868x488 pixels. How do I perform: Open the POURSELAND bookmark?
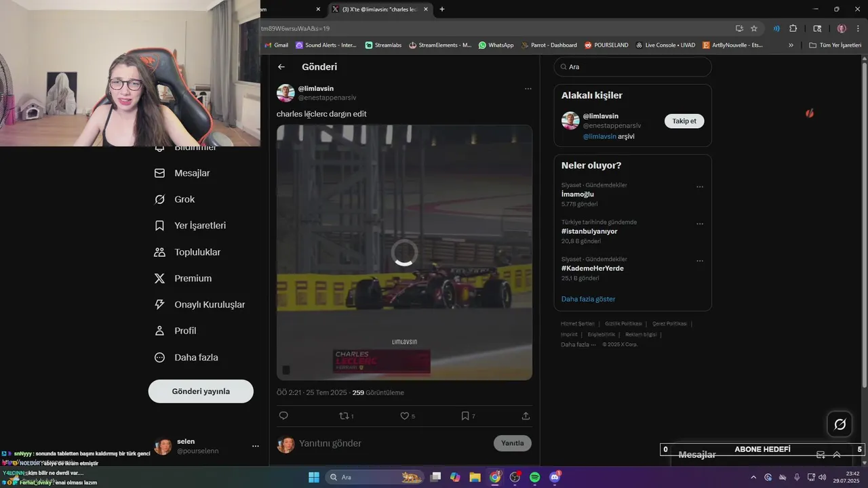tap(608, 45)
